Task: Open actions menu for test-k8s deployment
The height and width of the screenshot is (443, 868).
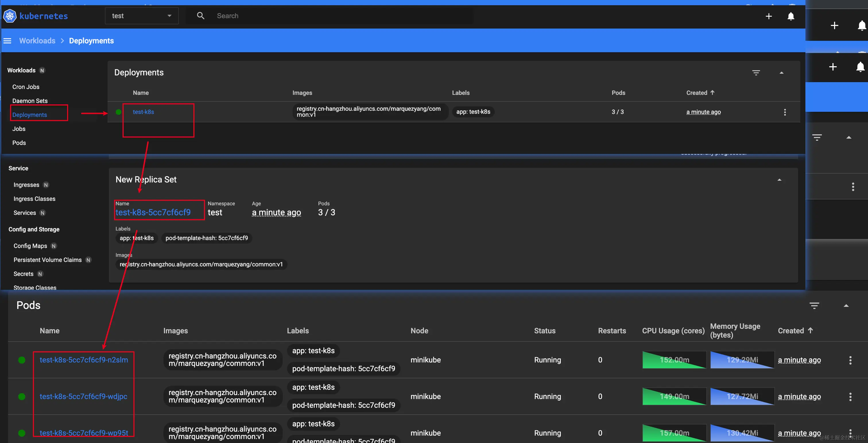Action: (785, 112)
